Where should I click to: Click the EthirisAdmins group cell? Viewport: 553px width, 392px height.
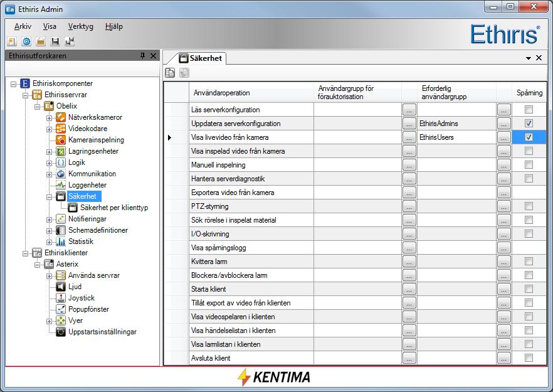[456, 124]
